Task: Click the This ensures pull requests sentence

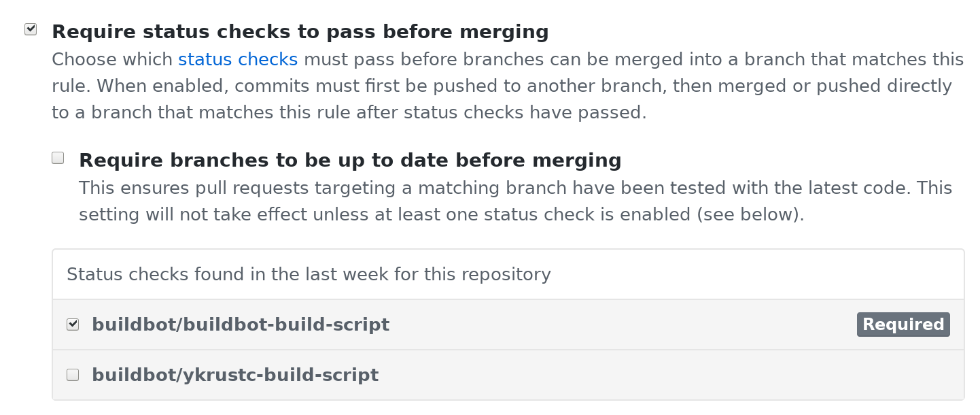Action: pos(476,188)
